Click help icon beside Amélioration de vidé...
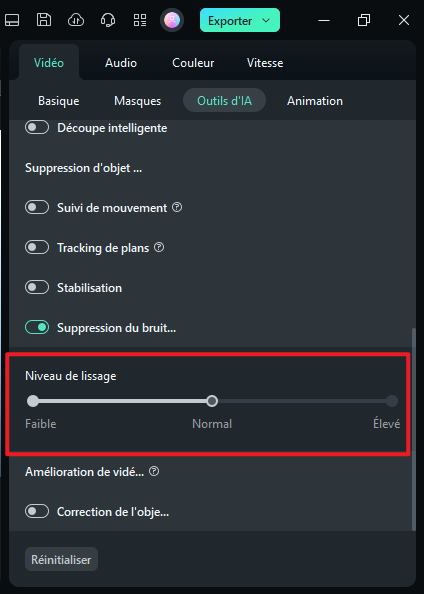 154,471
